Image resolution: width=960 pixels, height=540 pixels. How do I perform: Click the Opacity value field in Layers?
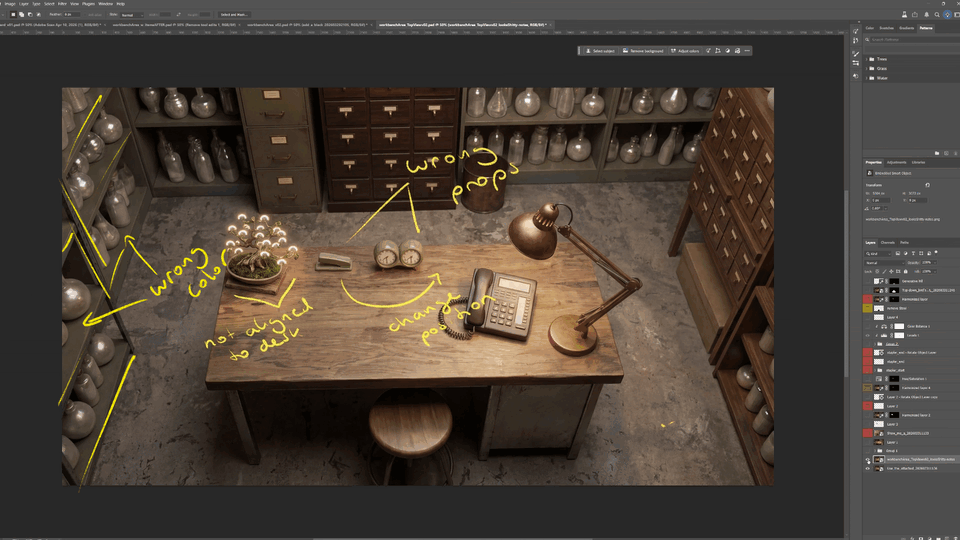pyautogui.click(x=926, y=263)
